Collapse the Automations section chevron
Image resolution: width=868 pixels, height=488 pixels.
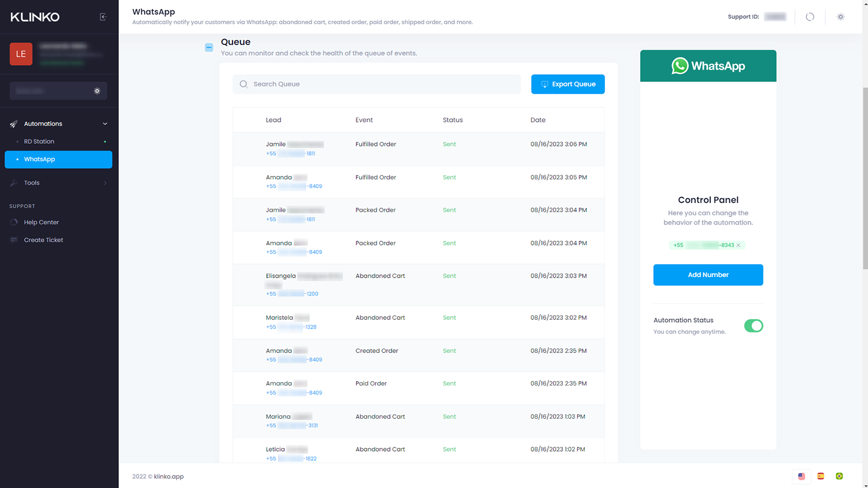(x=105, y=124)
